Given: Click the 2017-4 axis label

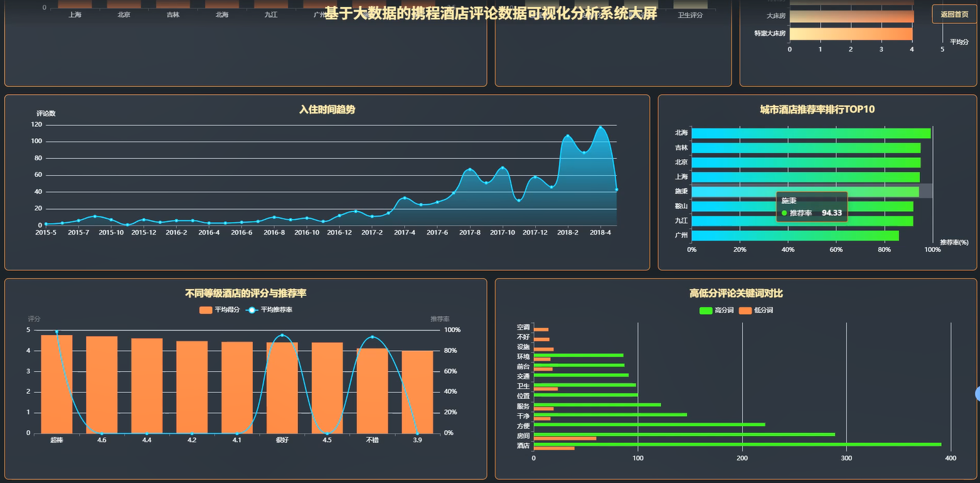Looking at the screenshot, I should pos(405,232).
